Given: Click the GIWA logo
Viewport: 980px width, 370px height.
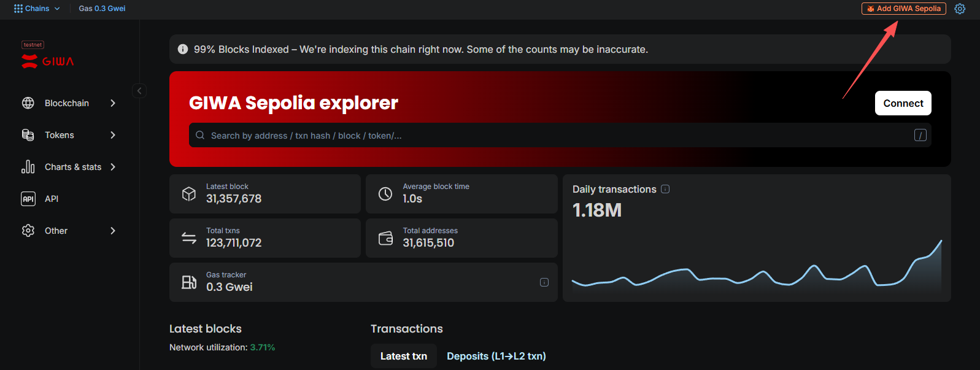Looking at the screenshot, I should 47,61.
